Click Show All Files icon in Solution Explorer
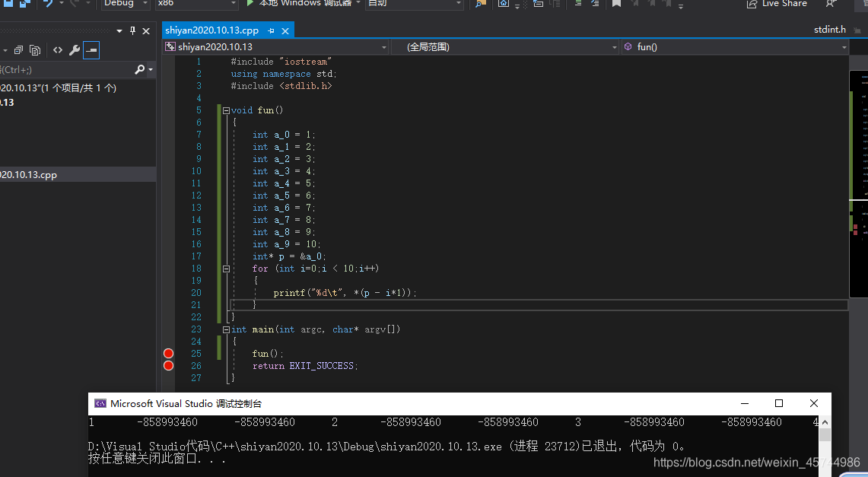Screen dimensions: 868x477 coord(35,50)
